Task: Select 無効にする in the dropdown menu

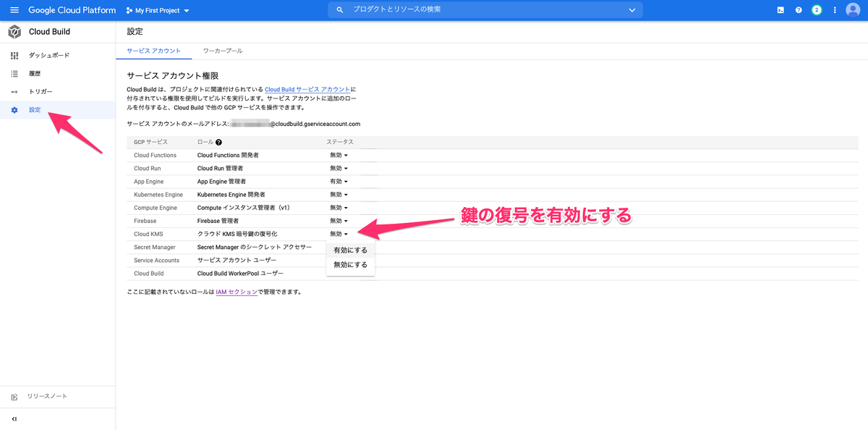Action: tap(351, 265)
